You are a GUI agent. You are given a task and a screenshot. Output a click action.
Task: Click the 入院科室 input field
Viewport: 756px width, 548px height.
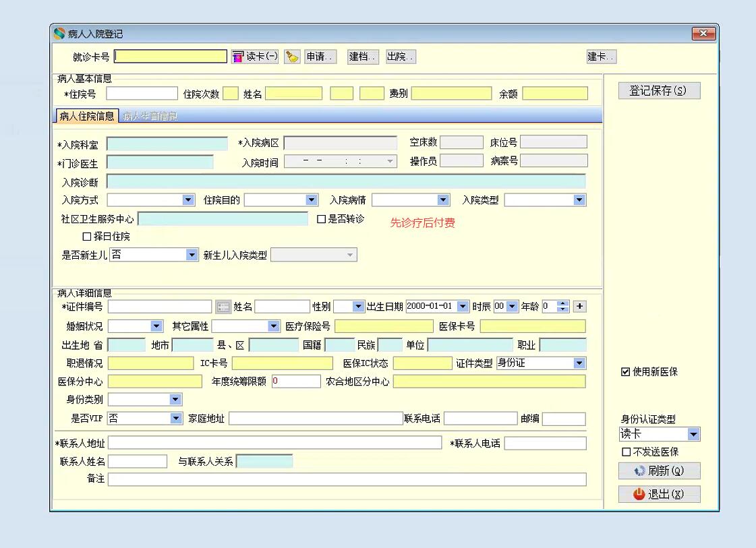click(x=167, y=144)
